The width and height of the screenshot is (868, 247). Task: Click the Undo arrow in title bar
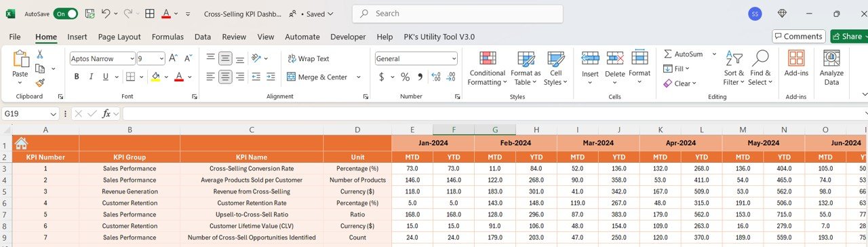point(105,13)
